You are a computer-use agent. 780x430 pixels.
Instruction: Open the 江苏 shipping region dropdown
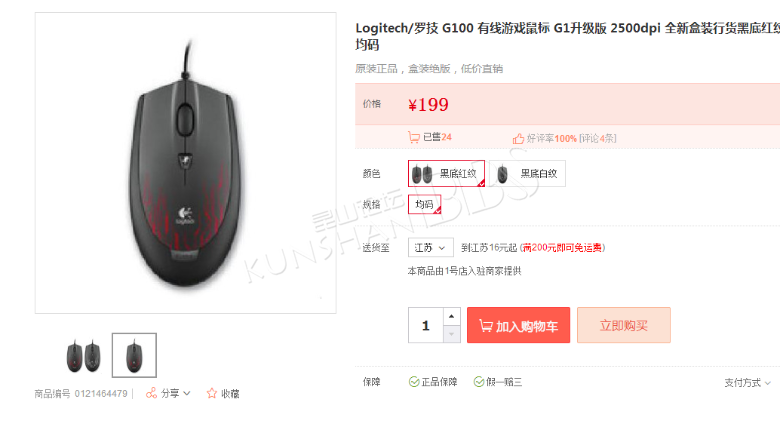coord(430,247)
